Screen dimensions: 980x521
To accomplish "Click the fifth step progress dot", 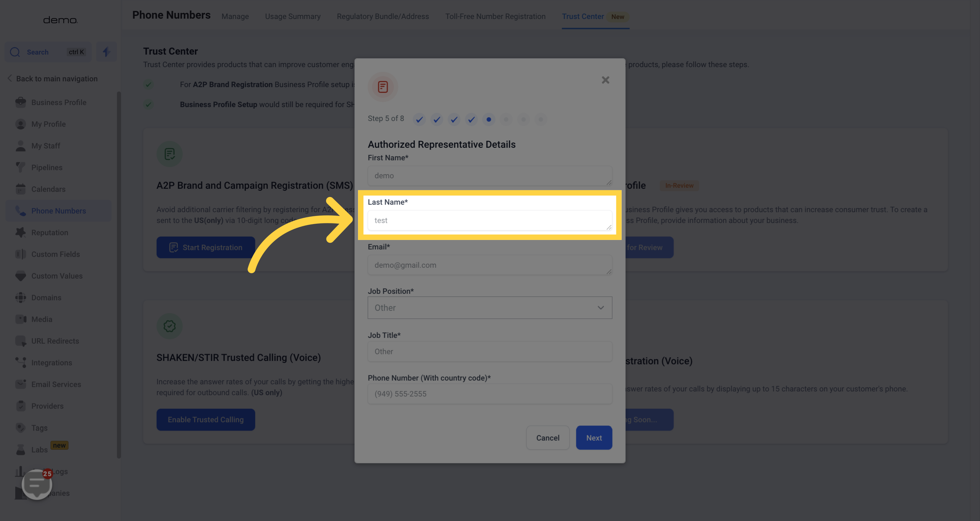I will [x=489, y=119].
